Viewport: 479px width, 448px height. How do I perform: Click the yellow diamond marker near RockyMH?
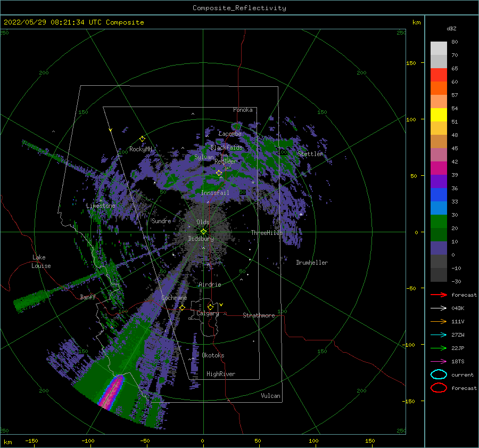[x=142, y=139]
